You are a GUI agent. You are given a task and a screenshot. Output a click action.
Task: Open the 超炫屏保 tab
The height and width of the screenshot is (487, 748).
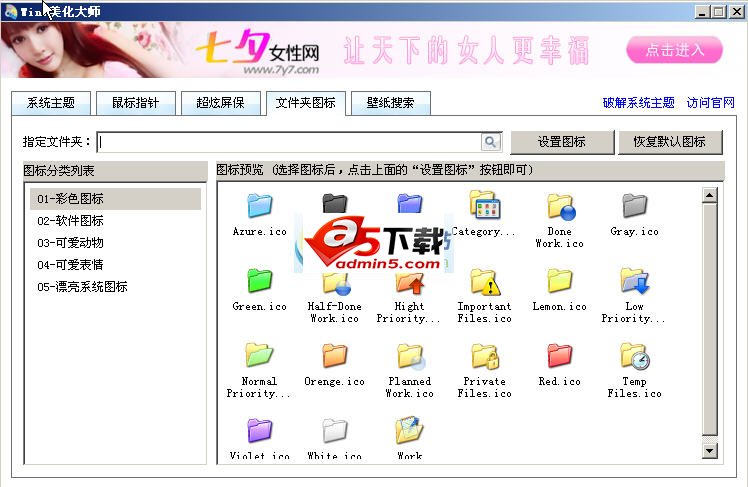pyautogui.click(x=220, y=103)
